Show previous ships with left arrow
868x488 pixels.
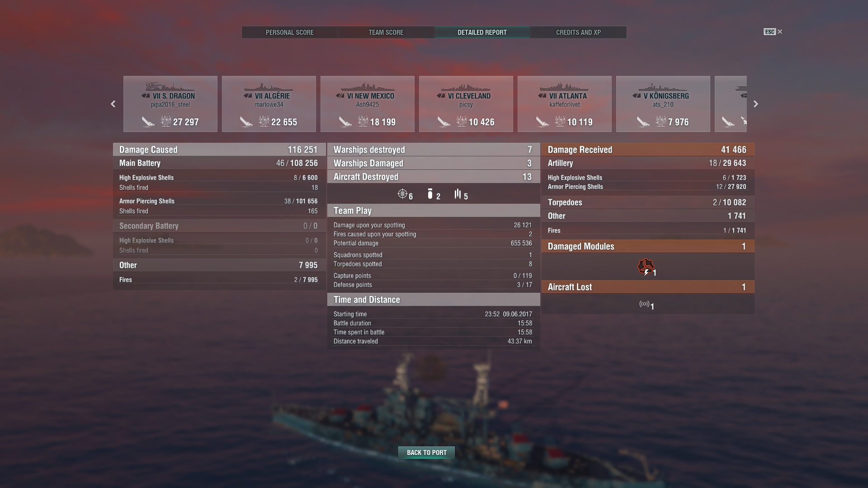pos(113,104)
